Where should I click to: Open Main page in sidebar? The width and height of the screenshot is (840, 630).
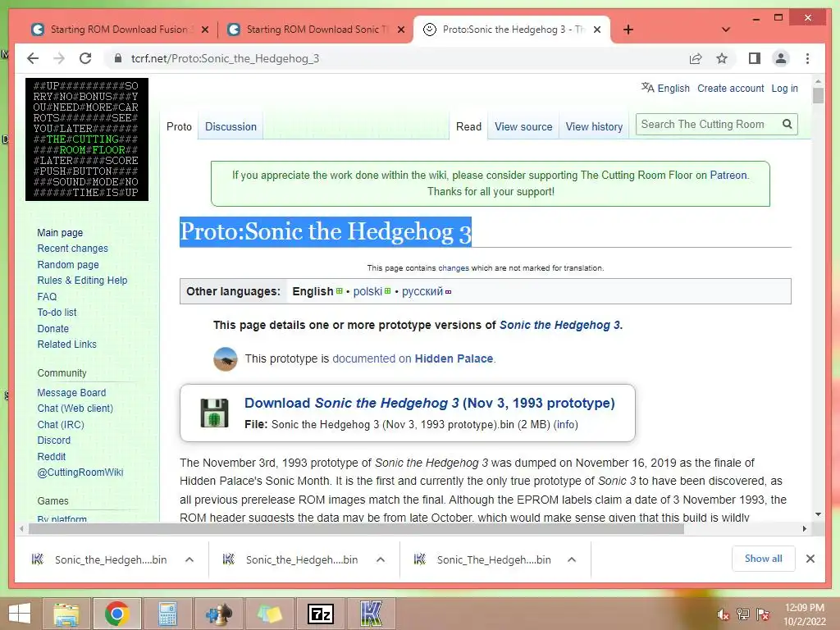point(60,232)
